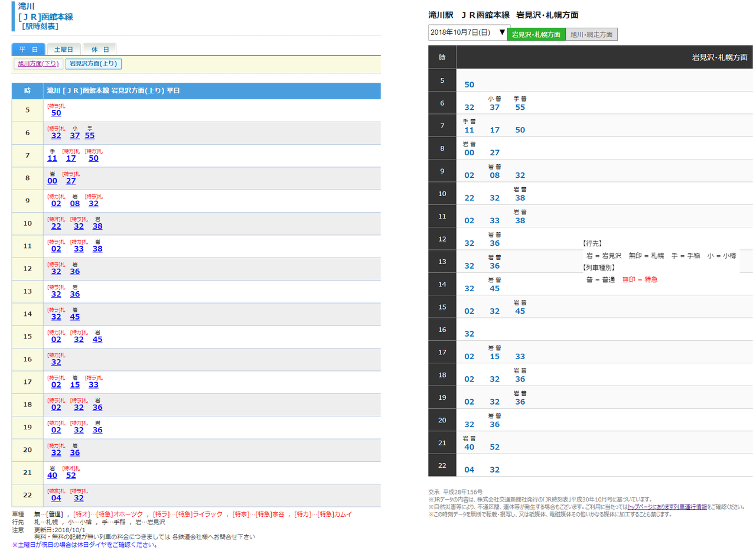Select the 旭川・網走方面 tab
756x557 pixels.
tap(592, 35)
